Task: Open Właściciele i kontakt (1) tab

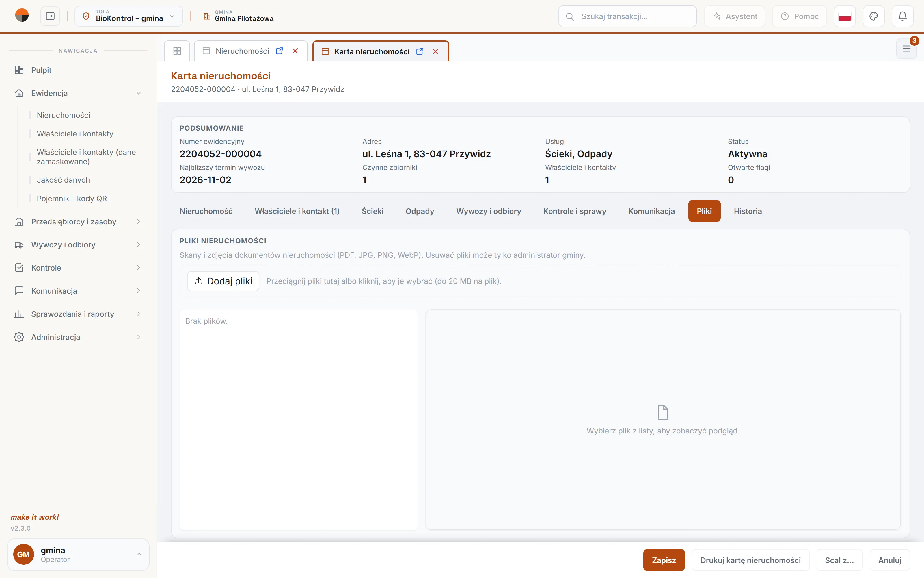Action: click(x=297, y=211)
